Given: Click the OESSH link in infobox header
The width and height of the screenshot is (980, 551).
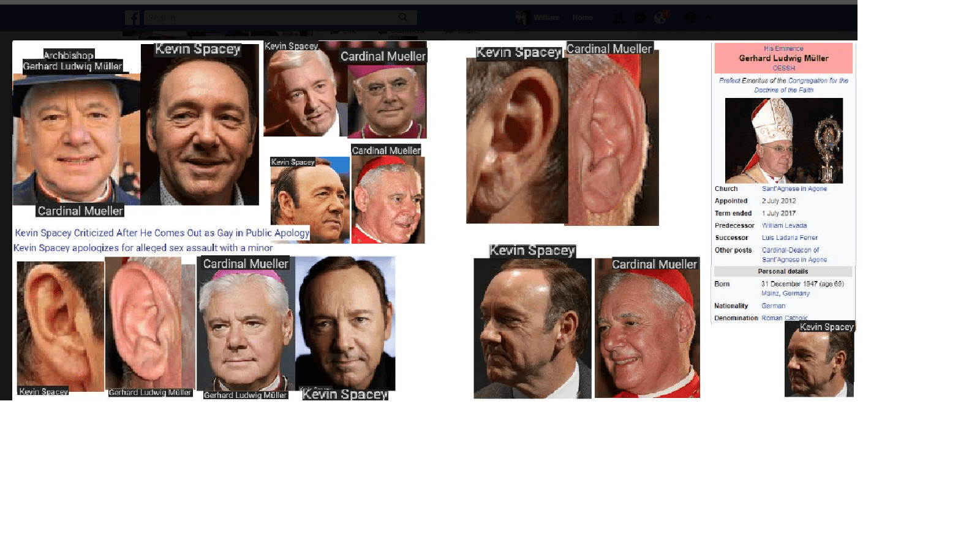Looking at the screenshot, I should (x=783, y=68).
